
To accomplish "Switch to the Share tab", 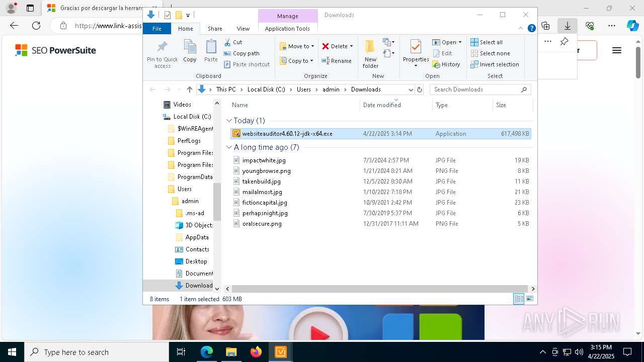I will coord(215,29).
